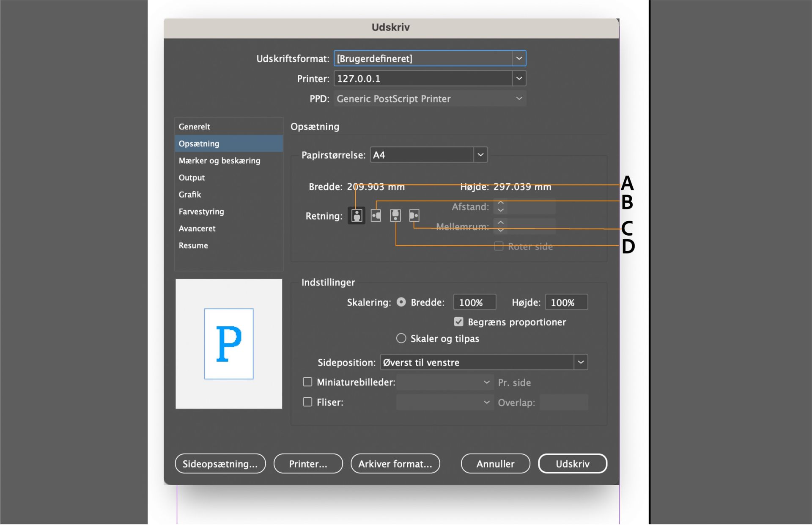Viewport: 812px width, 525px height.
Task: Open the Udskriftsformat dropdown
Action: [519, 58]
